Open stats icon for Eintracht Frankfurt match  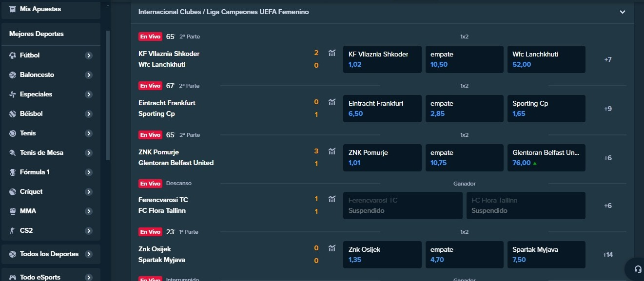tap(332, 102)
